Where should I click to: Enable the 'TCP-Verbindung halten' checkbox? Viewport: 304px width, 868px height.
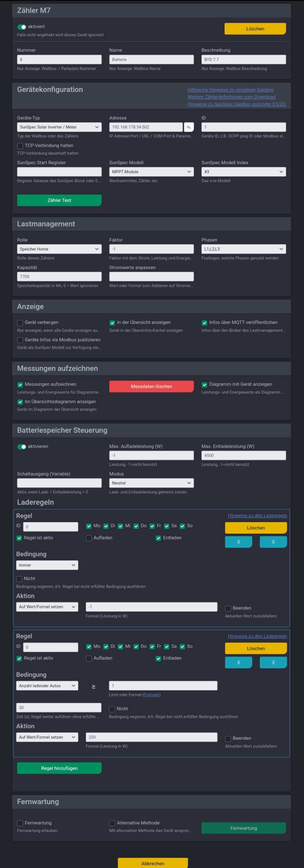(20, 146)
